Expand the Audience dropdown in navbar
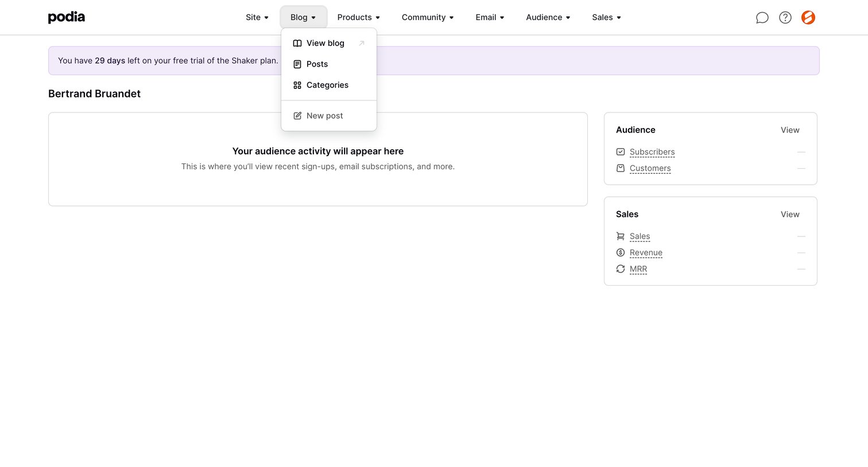 click(548, 17)
